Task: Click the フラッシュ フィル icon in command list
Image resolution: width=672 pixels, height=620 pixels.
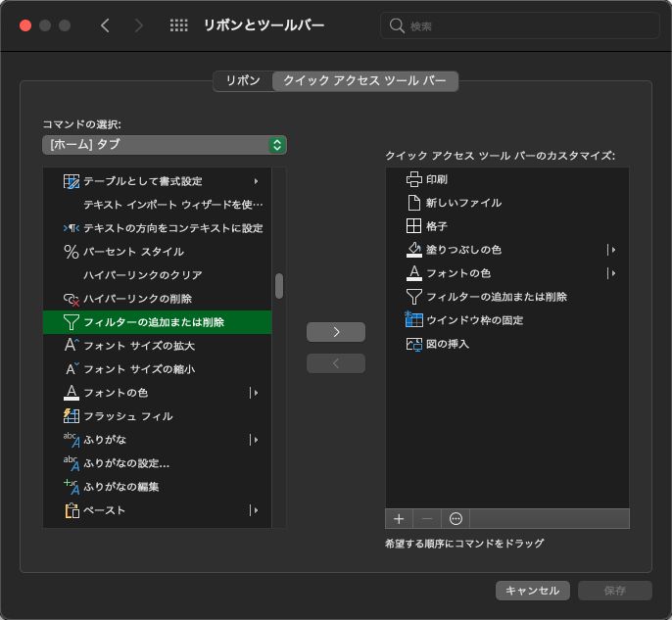Action: [x=71, y=416]
